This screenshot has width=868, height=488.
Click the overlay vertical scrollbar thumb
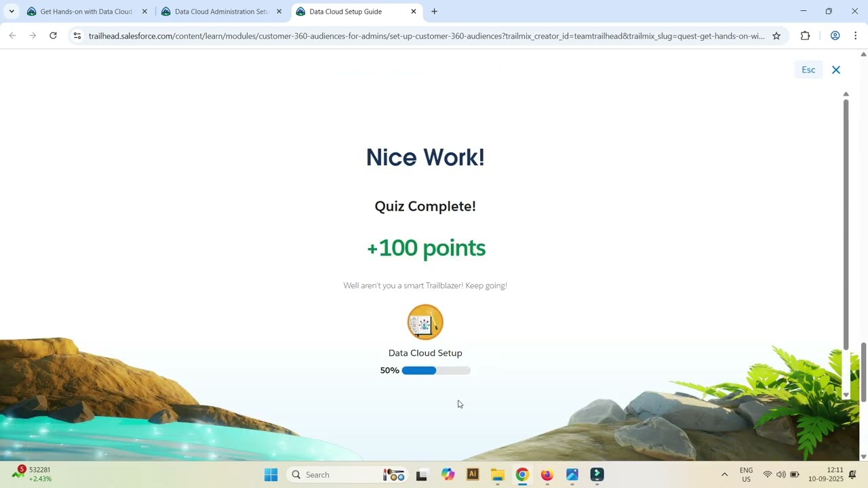point(846,224)
